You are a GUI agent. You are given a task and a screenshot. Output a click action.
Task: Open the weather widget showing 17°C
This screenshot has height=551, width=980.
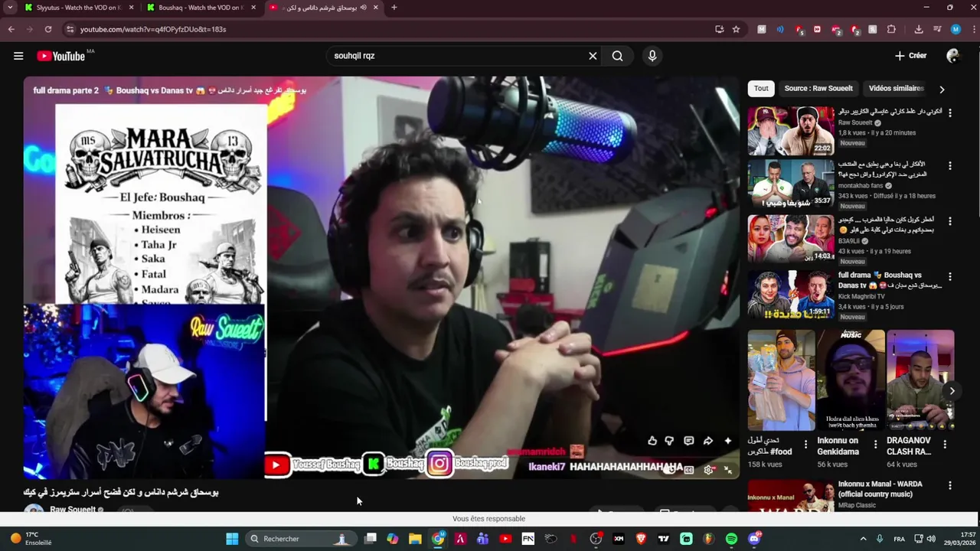31,539
